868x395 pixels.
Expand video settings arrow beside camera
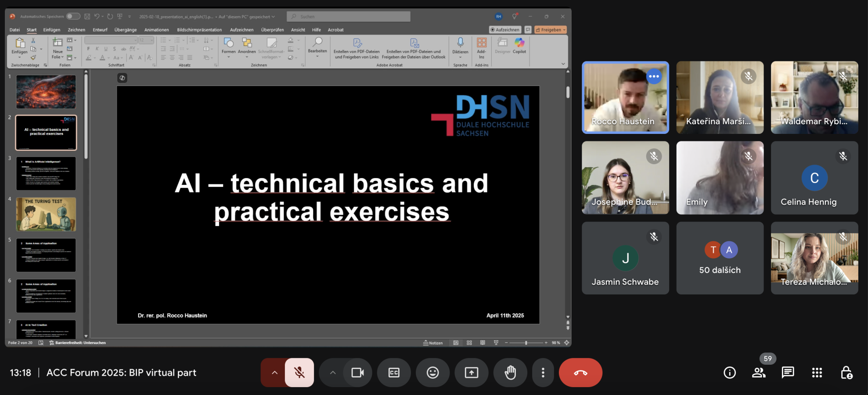pyautogui.click(x=333, y=373)
